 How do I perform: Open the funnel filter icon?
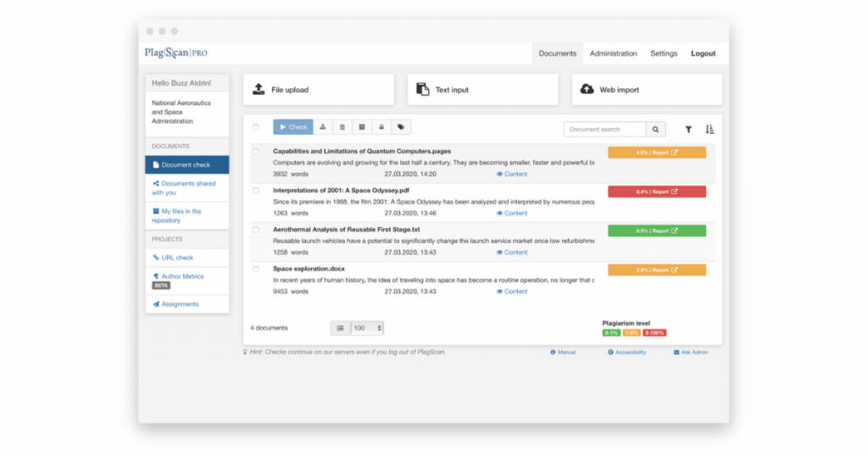tap(688, 130)
